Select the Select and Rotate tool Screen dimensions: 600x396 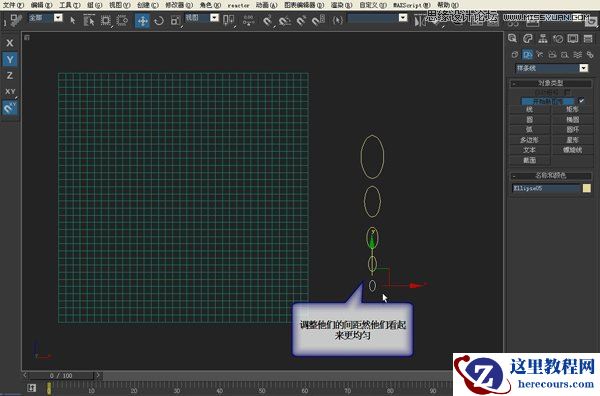point(159,20)
